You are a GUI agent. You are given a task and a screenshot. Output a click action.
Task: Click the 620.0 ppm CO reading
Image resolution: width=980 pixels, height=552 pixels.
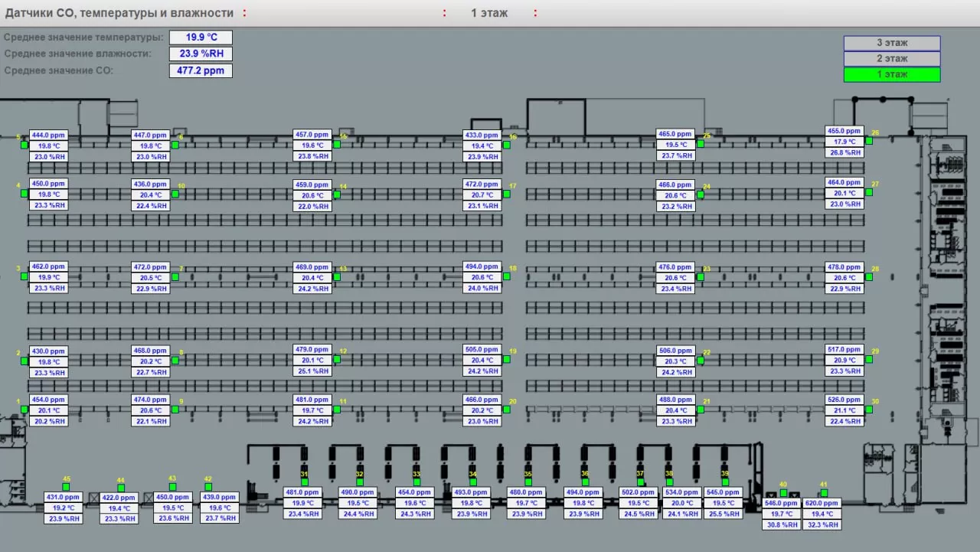pos(822,503)
